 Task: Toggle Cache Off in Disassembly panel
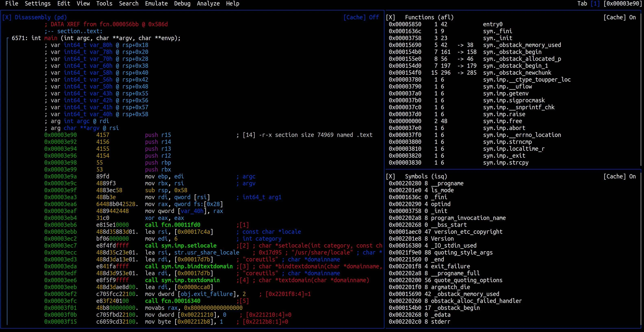pyautogui.click(x=361, y=17)
